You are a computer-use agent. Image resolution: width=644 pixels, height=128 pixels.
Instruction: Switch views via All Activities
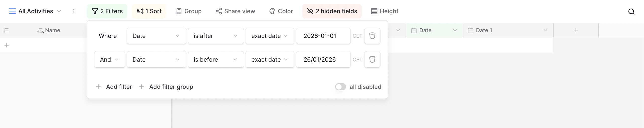coord(35,11)
